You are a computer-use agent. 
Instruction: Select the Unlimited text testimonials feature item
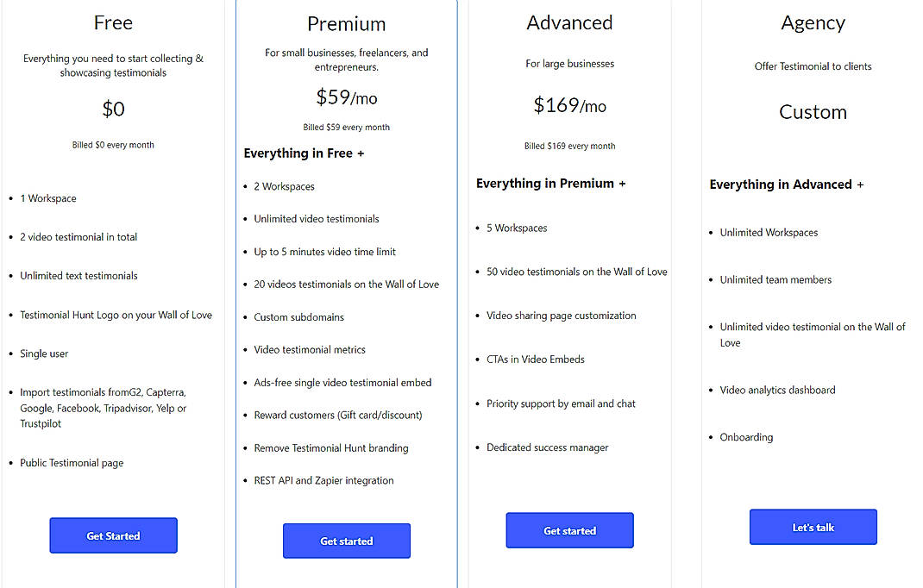[x=78, y=275]
